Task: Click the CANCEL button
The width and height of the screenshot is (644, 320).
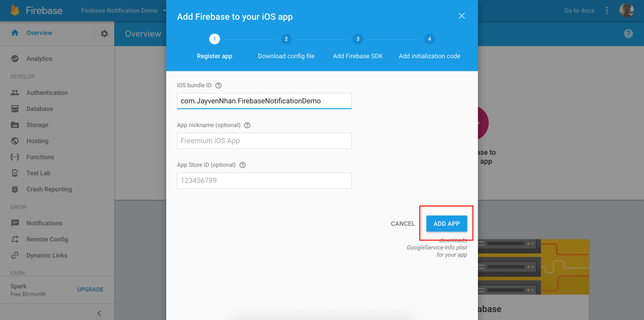Action: (402, 224)
